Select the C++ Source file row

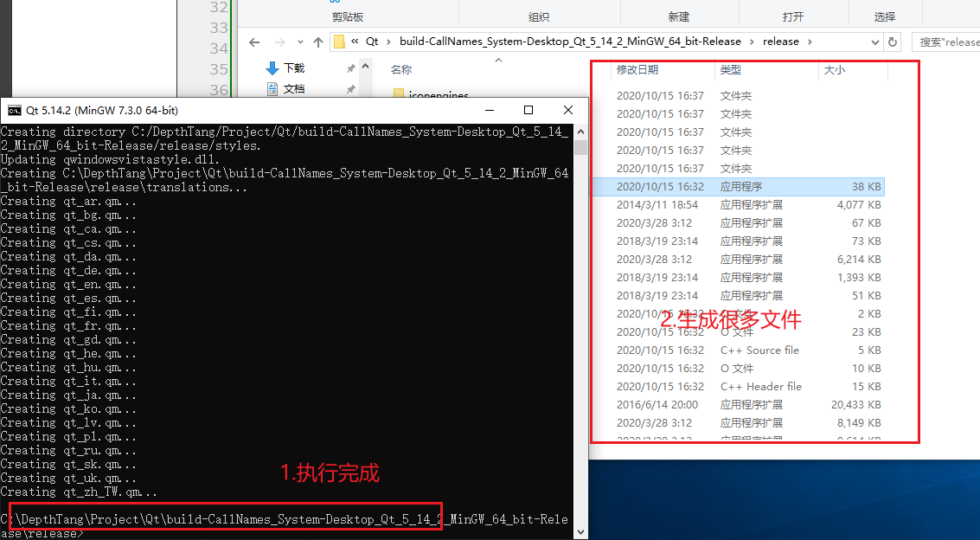click(738, 350)
